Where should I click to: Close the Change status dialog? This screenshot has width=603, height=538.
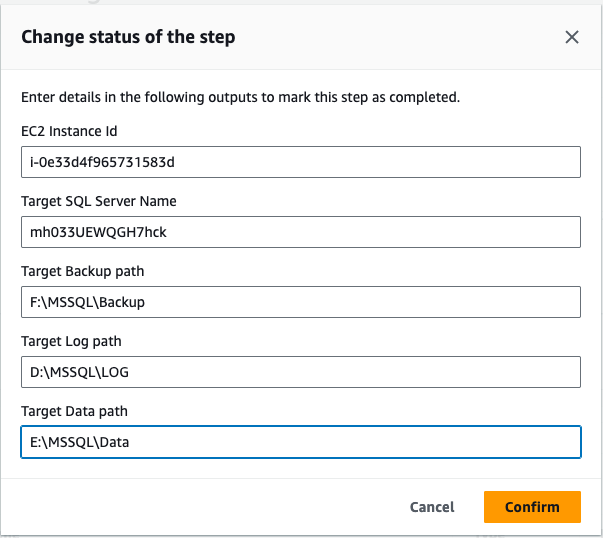coord(572,38)
